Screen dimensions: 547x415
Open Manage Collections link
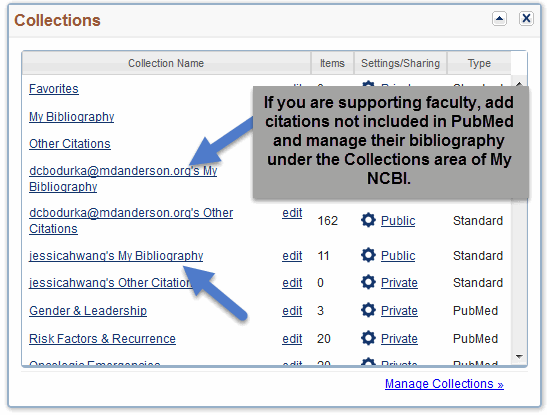(x=444, y=384)
